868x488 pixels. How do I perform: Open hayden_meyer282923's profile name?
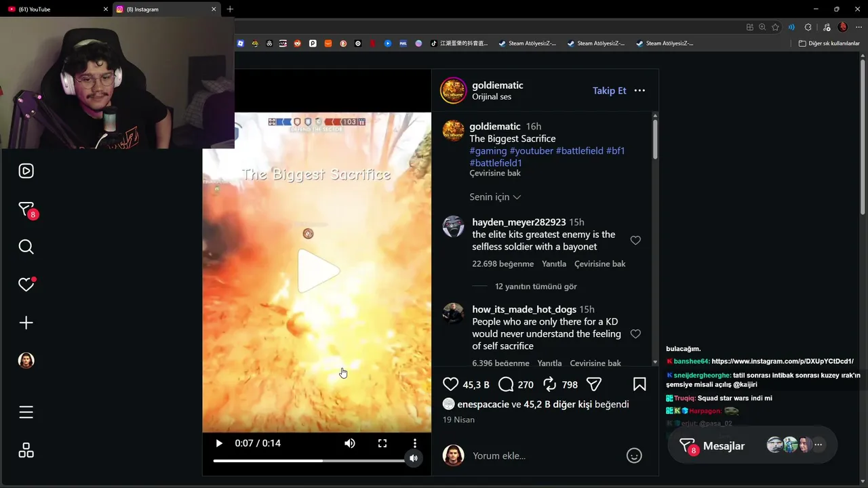519,222
